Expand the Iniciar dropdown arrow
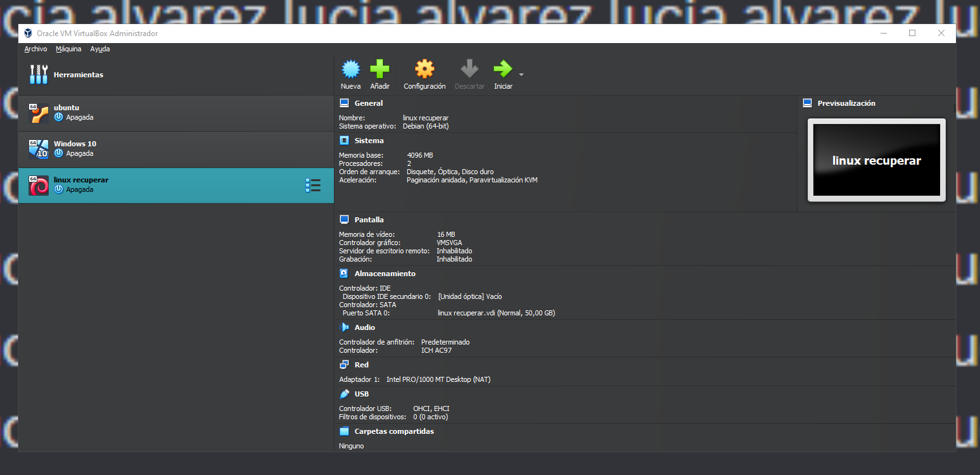This screenshot has width=980, height=475. 521,74
